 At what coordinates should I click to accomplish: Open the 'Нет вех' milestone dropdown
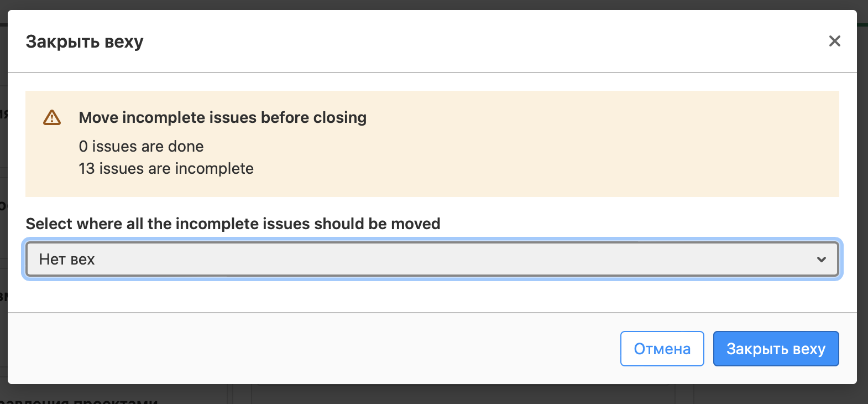pos(420,259)
